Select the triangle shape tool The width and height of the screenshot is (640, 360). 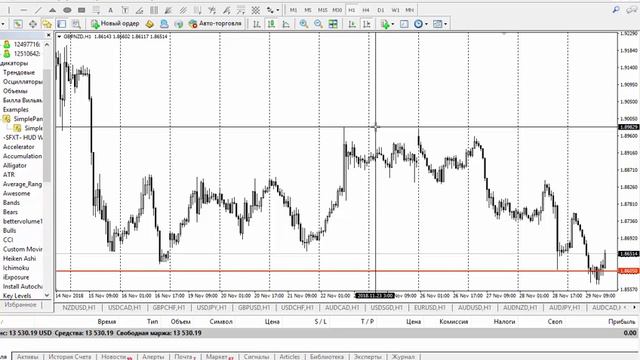(53, 10)
